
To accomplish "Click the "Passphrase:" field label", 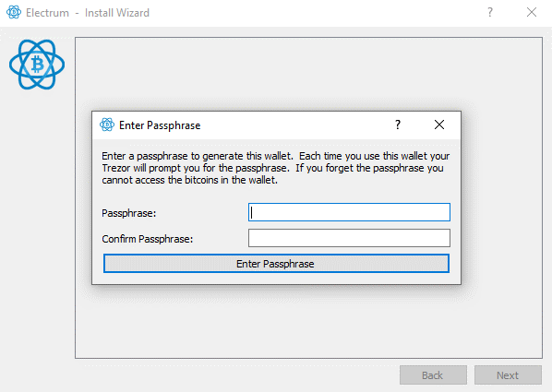I will coord(129,213).
